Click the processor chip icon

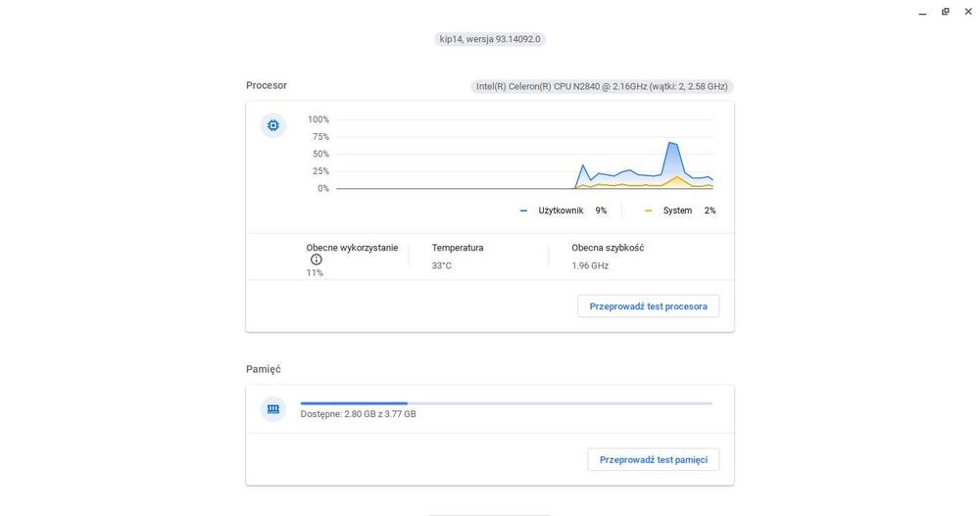pos(273,125)
